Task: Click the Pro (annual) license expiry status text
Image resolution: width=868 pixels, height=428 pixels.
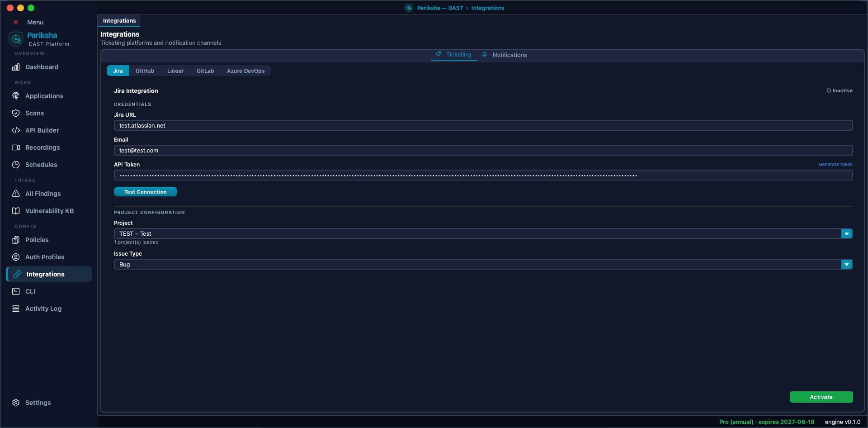Action: [x=767, y=422]
